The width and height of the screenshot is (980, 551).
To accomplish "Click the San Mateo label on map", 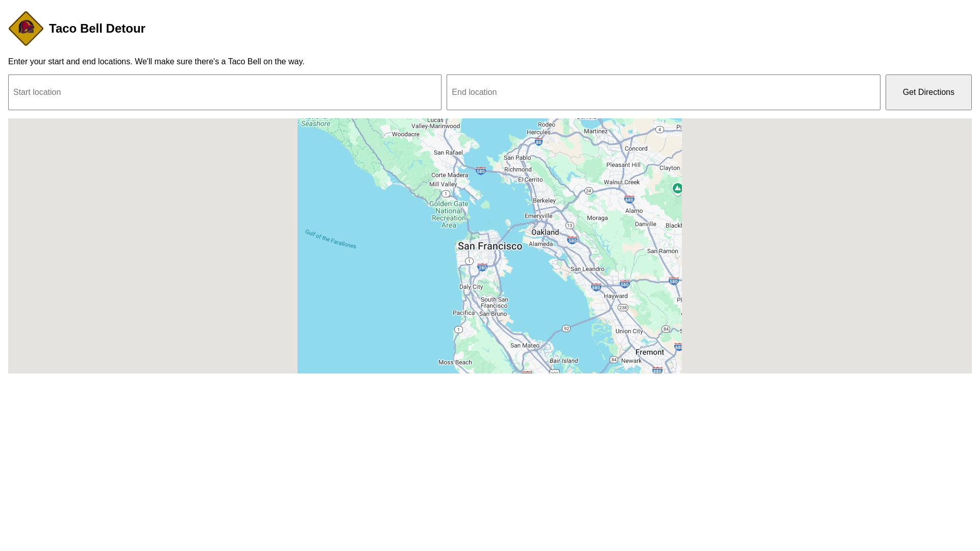I will (525, 345).
